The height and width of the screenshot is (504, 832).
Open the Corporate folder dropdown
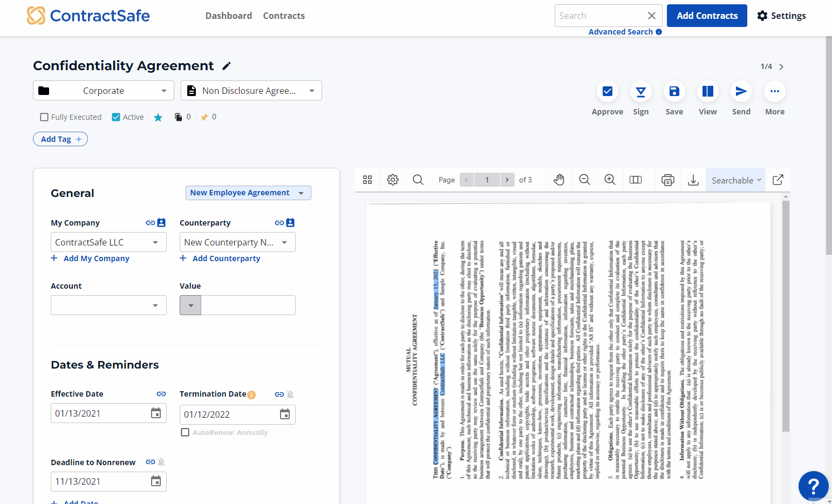103,90
